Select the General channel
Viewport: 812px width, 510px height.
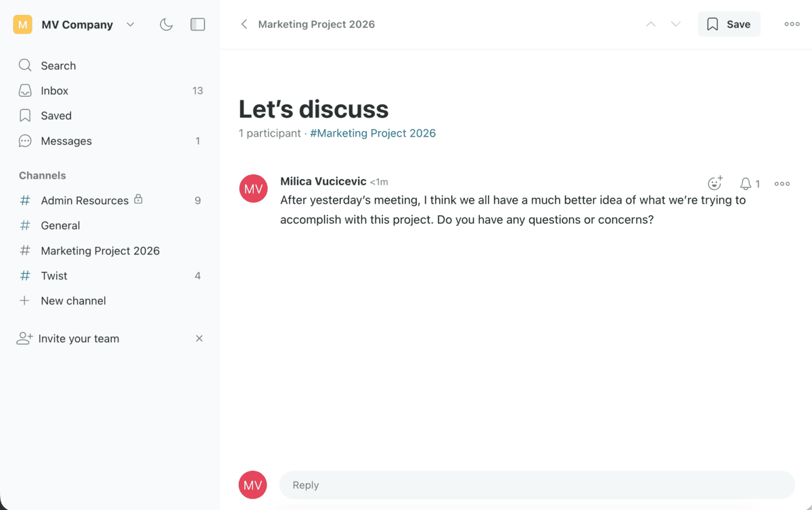[x=60, y=225]
